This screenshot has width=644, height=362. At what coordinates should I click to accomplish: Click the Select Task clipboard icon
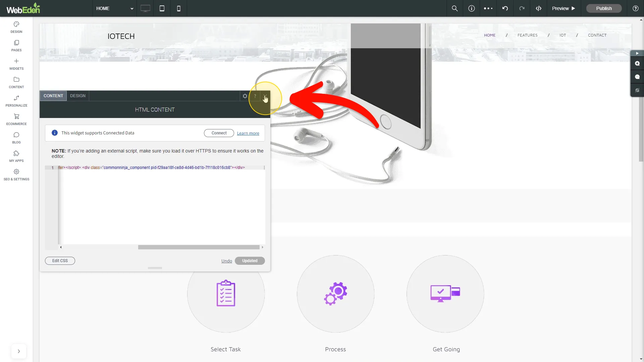click(x=226, y=293)
